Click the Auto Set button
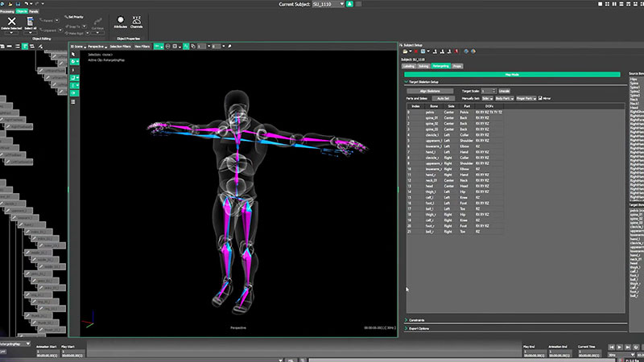The image size is (644, 362). click(x=444, y=98)
